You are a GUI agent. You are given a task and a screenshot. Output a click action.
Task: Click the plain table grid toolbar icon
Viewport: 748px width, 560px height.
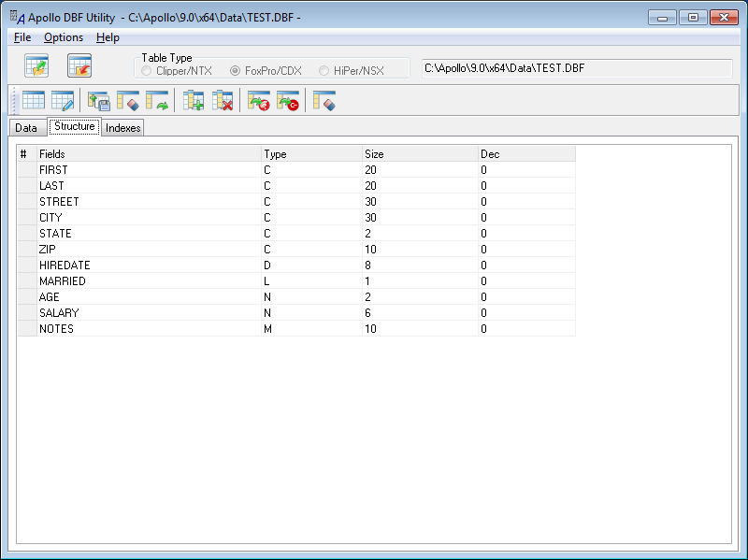(34, 101)
